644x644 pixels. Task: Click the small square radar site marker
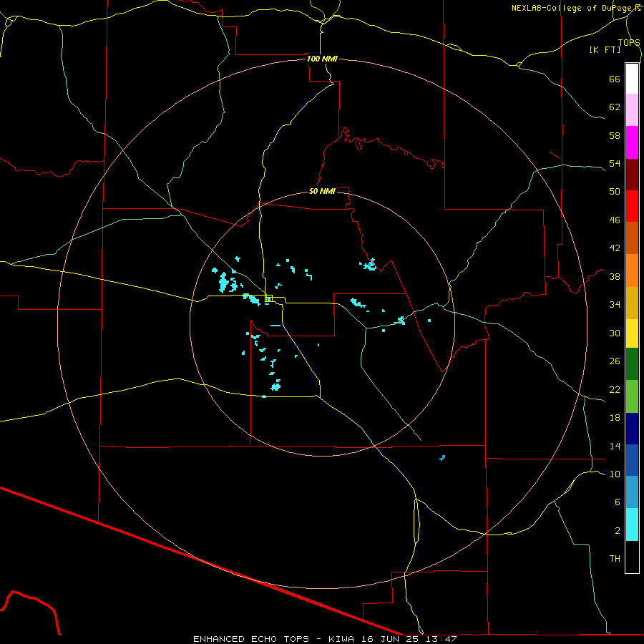(268, 298)
